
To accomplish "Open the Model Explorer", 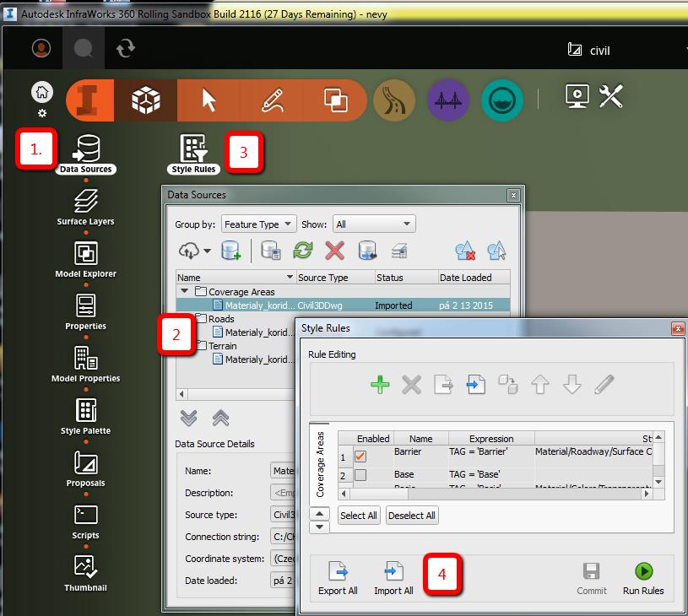I will pos(85,260).
